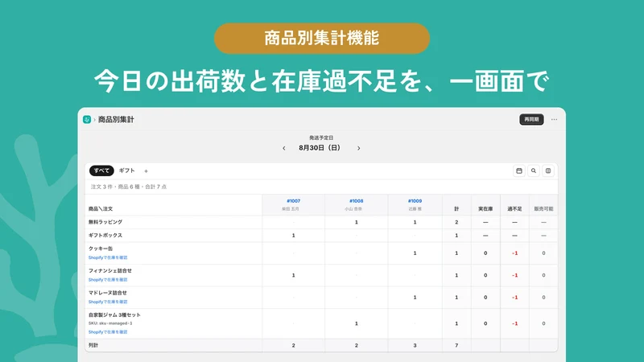Select the 無料ラッピング row name
The width and height of the screenshot is (644, 362).
point(105,222)
